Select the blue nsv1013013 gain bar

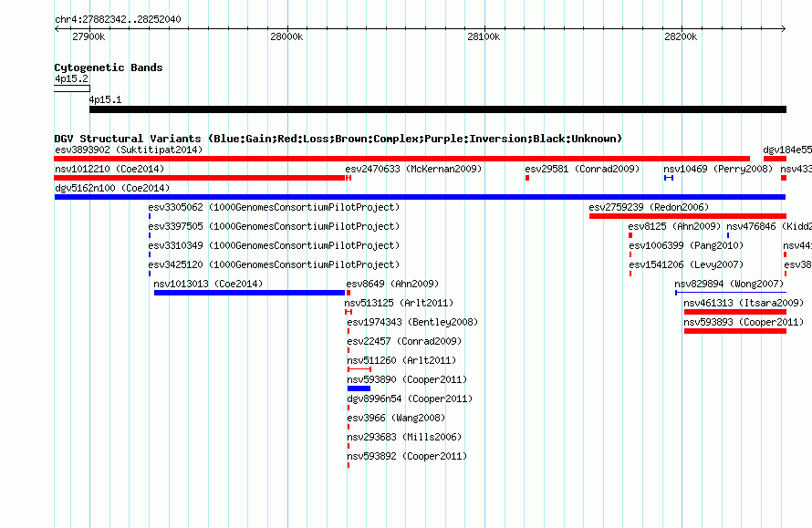[250, 293]
